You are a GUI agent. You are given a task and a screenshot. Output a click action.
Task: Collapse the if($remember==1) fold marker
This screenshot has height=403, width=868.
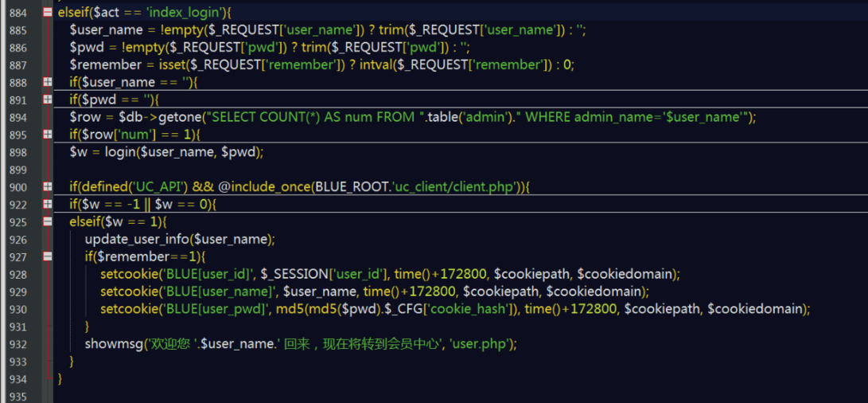point(47,256)
